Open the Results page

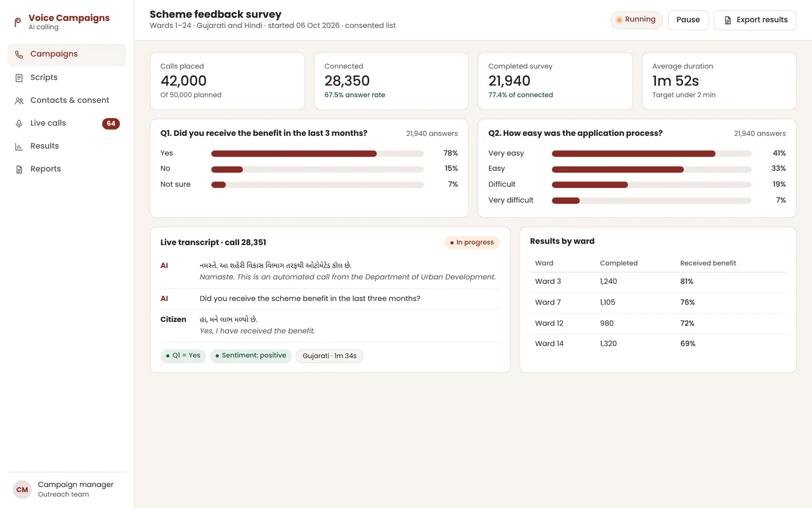67,146
